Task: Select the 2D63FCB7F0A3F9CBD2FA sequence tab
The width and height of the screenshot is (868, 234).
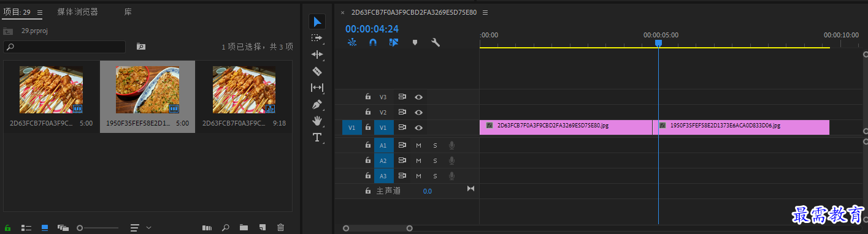Action: coord(413,12)
